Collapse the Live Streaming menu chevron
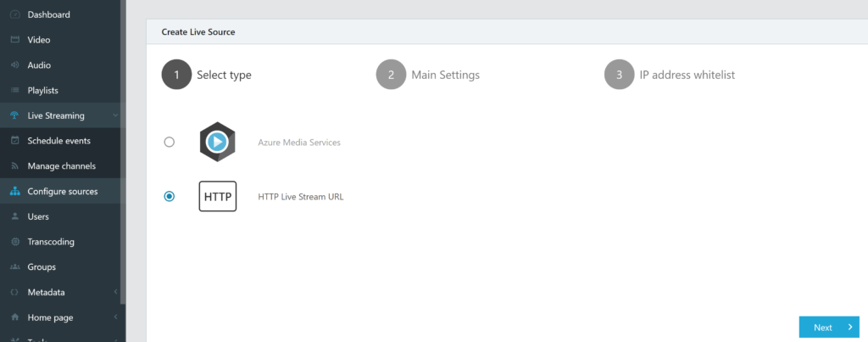The width and height of the screenshot is (868, 342). pos(115,116)
